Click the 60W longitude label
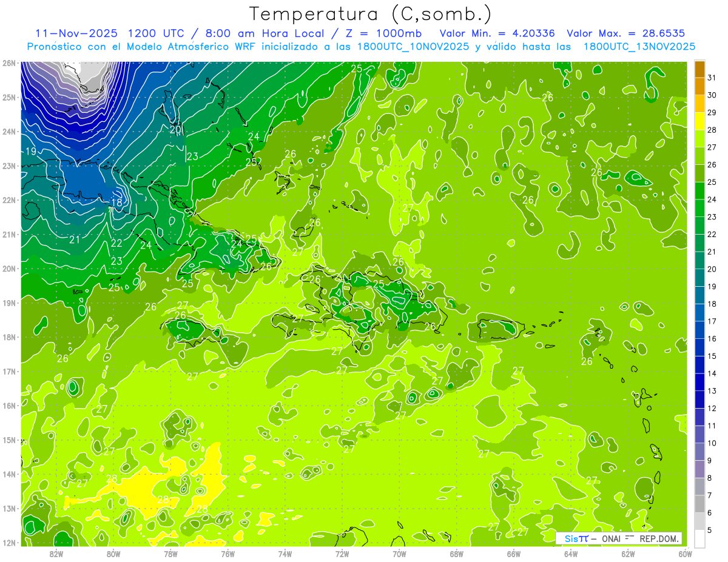This screenshot has height=562, width=728. click(x=685, y=554)
